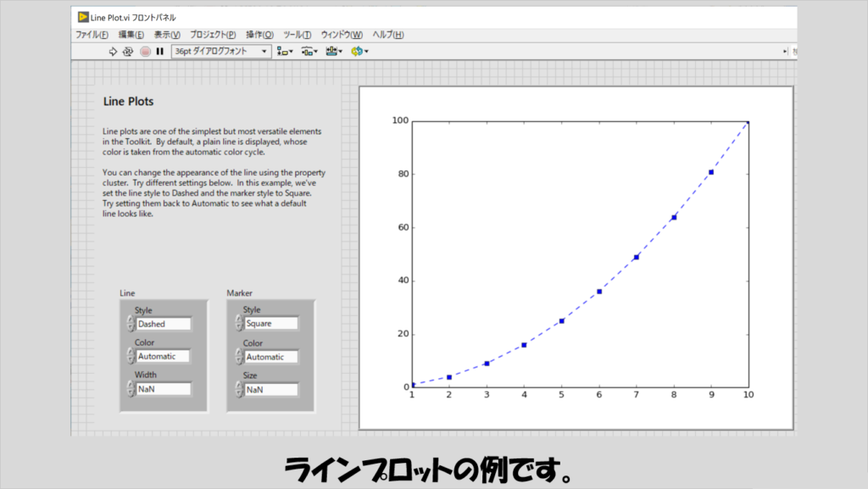Open the Reorder objects tool
The height and width of the screenshot is (489, 868).
click(359, 52)
